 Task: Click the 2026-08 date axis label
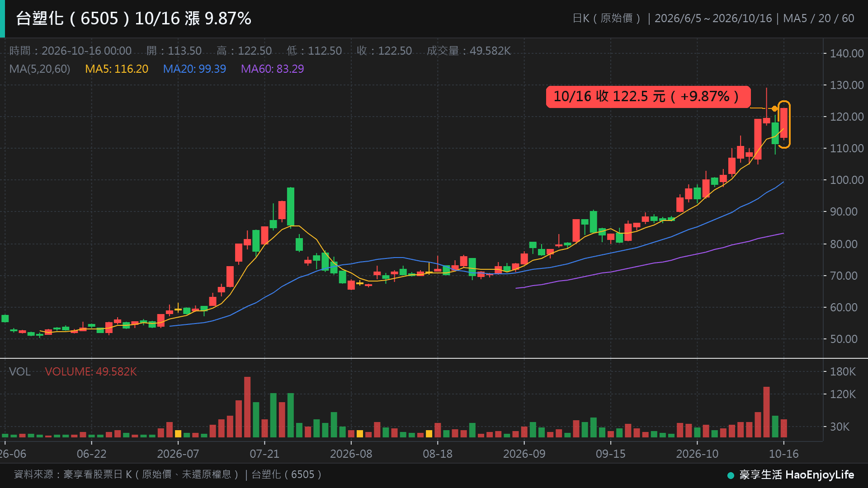pos(351,454)
